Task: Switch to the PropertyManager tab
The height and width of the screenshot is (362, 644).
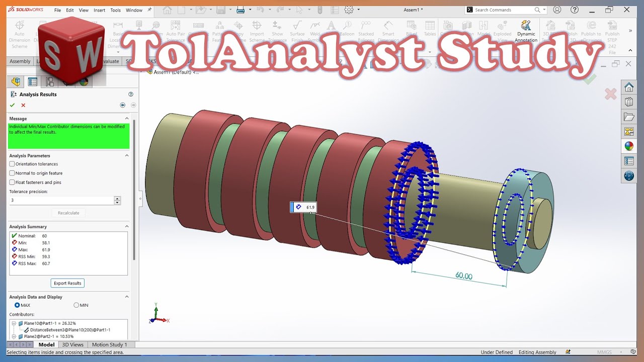Action: [x=33, y=81]
